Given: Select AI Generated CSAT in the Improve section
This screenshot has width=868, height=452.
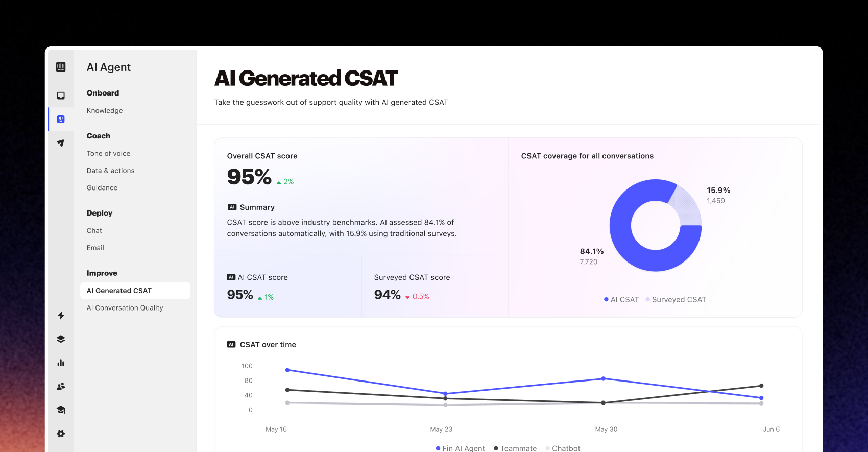Looking at the screenshot, I should [x=119, y=290].
